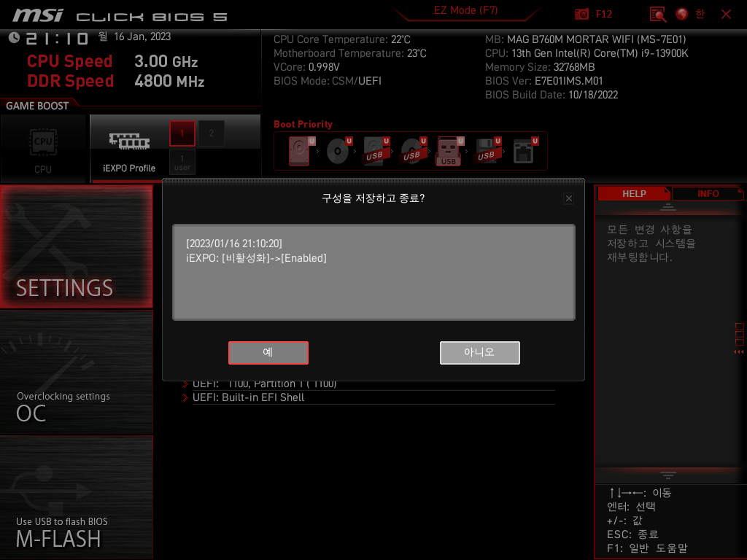747x560 pixels.
Task: Select the network boot device icon
Action: tap(523, 151)
